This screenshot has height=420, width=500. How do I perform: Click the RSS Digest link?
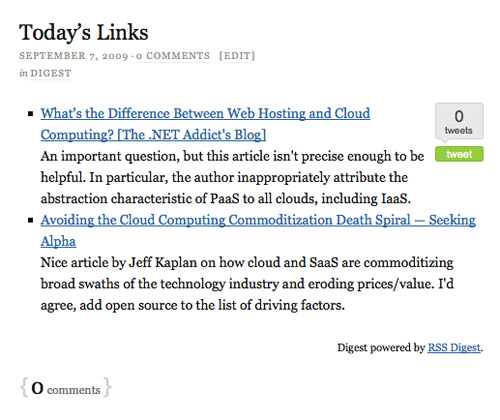click(454, 348)
